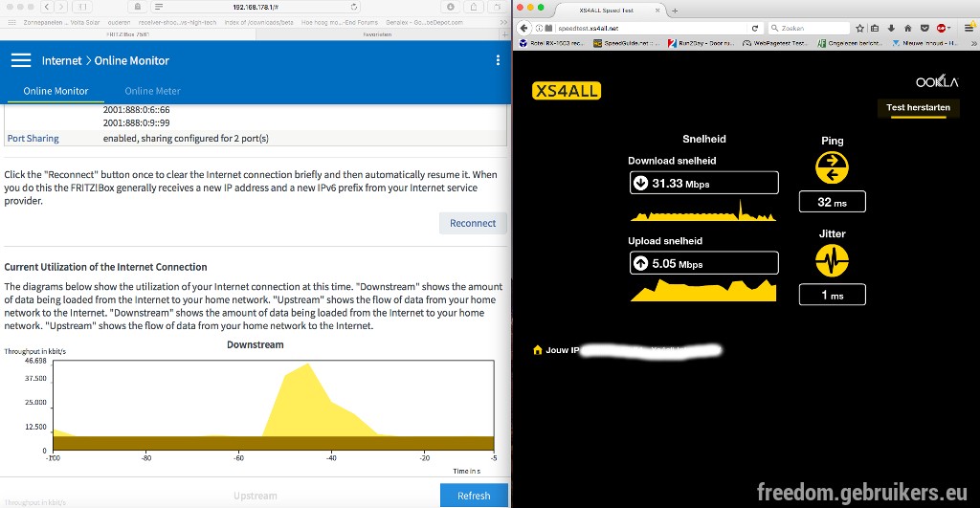
Task: Click Test herstarten to restart speed test
Action: click(918, 107)
